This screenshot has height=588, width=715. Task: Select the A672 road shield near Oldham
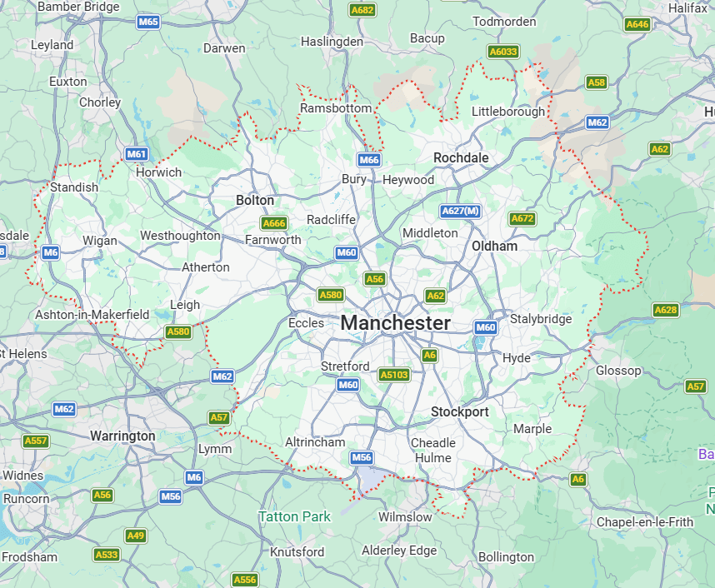click(x=522, y=218)
